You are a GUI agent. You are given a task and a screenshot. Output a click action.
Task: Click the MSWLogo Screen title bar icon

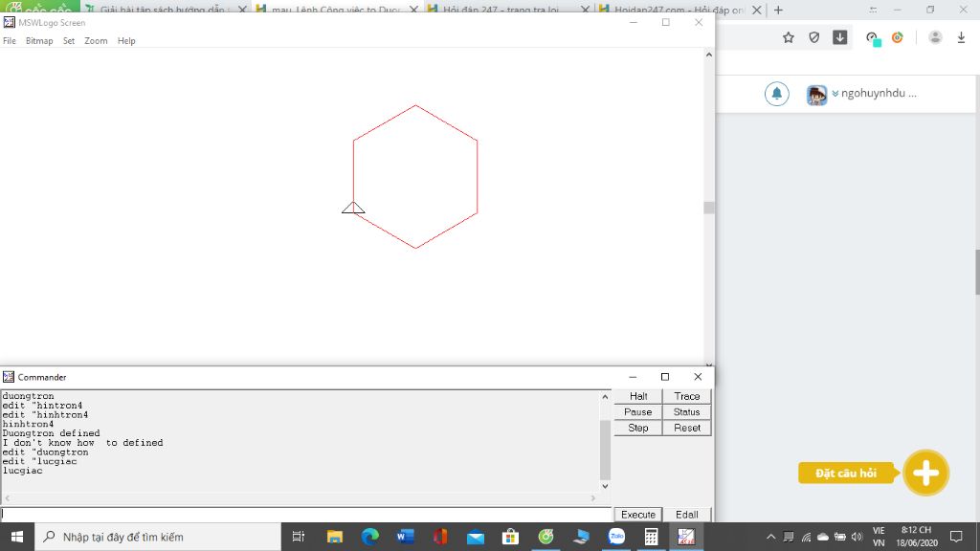(x=9, y=23)
